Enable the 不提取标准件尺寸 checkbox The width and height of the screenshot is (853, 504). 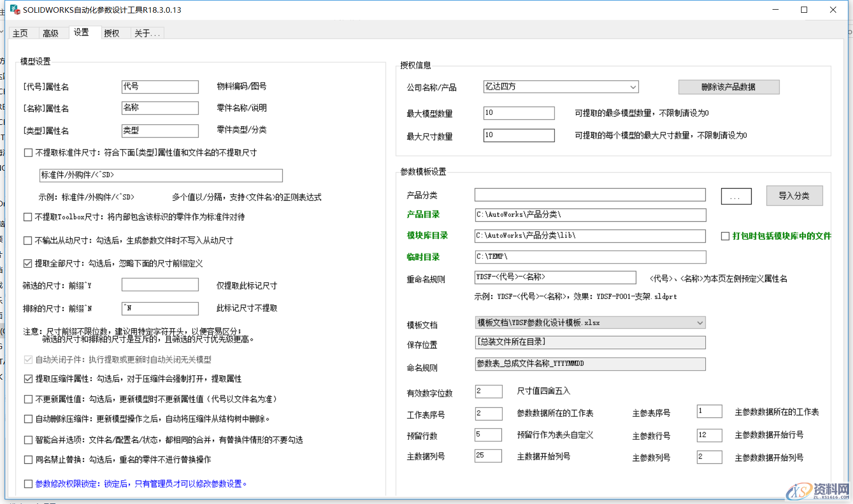click(x=28, y=152)
